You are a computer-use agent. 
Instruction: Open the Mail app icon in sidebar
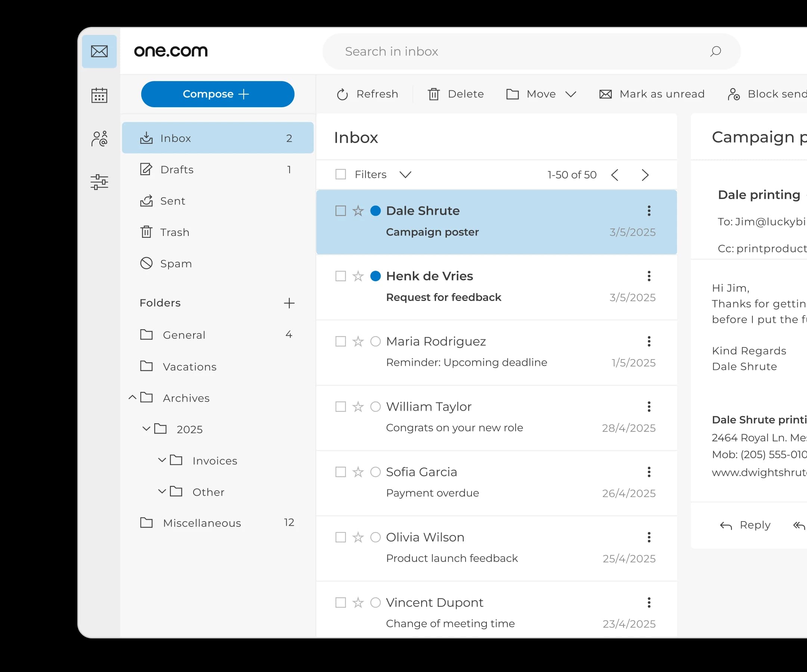99,51
